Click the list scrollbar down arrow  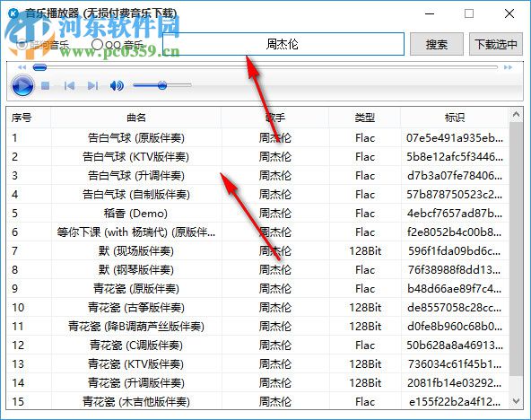(x=516, y=401)
